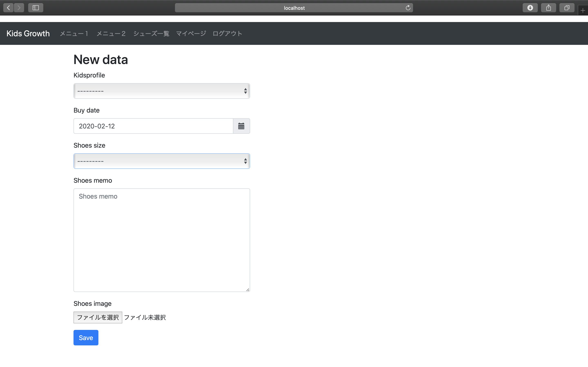Click the ファイルを選択 file chooser button
This screenshot has height=367, width=588.
98,317
